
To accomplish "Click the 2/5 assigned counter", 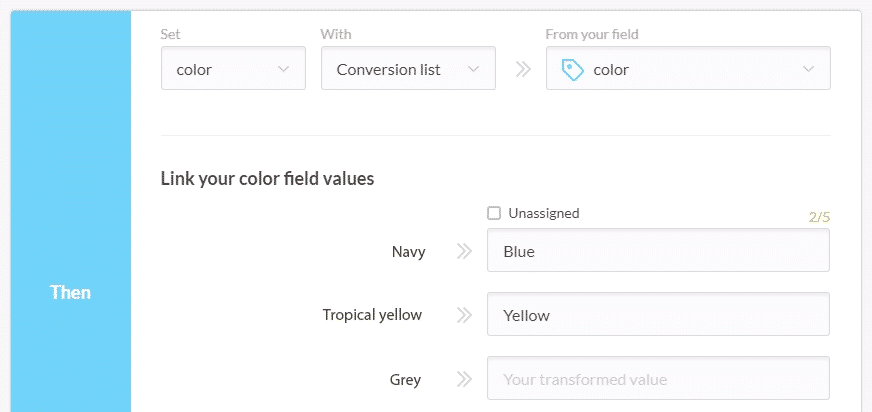I will click(819, 217).
